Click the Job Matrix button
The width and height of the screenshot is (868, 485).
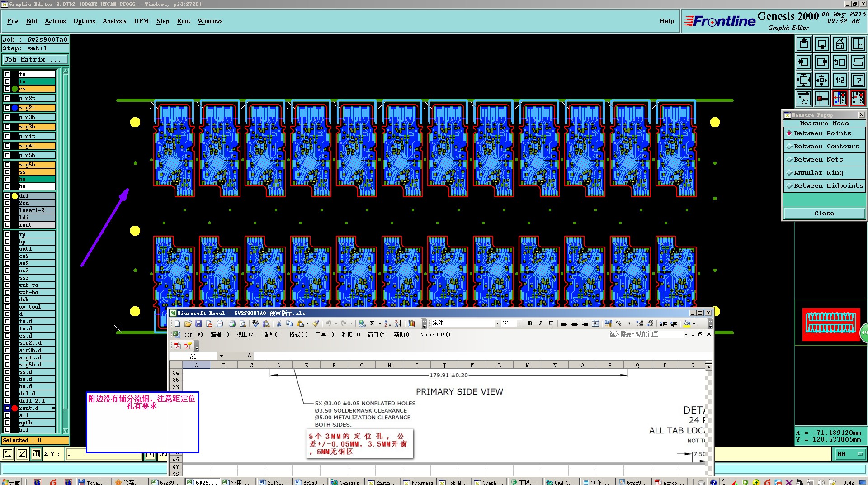coord(35,60)
